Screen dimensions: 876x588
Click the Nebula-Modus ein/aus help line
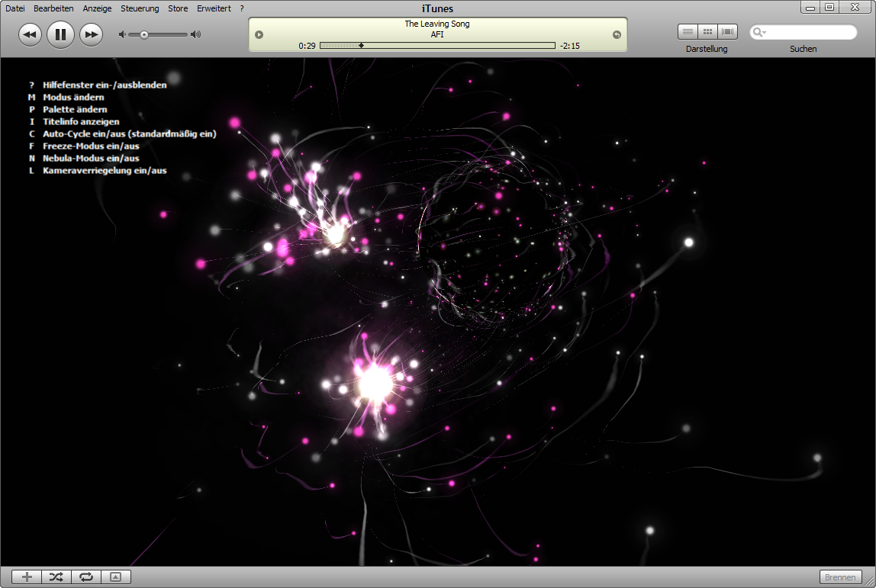click(x=84, y=159)
